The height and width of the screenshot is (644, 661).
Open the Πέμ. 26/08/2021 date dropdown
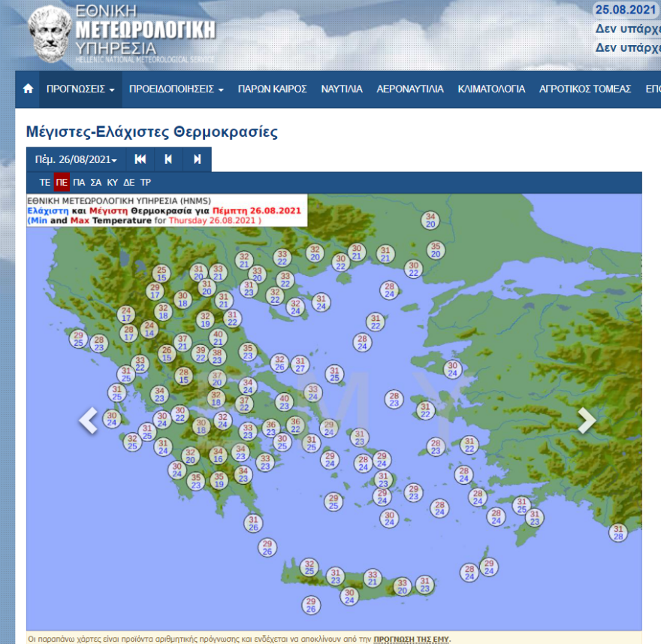(74, 159)
